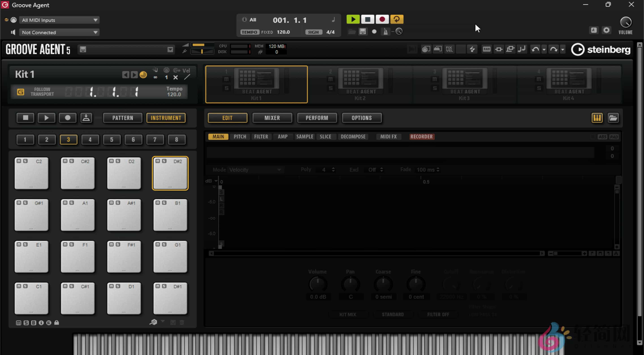Switch to the FILTER tab

[261, 136]
